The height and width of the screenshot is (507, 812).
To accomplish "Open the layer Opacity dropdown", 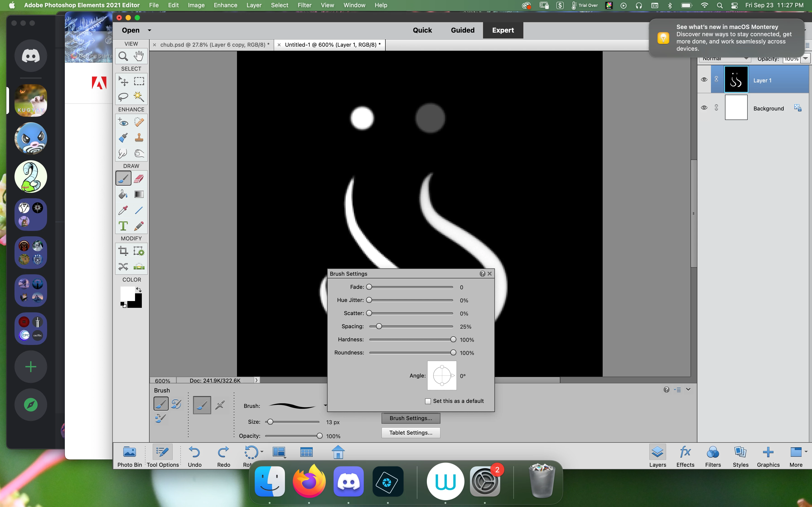I will tap(806, 59).
